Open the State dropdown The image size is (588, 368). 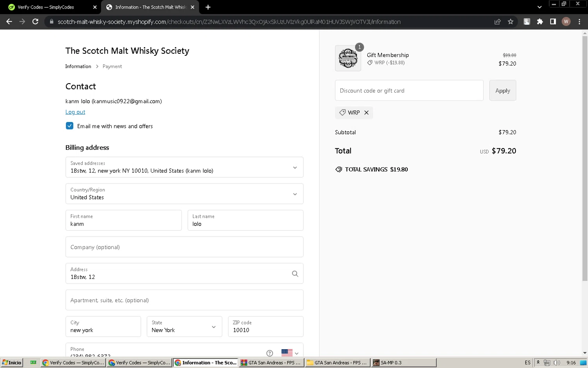[184, 326]
